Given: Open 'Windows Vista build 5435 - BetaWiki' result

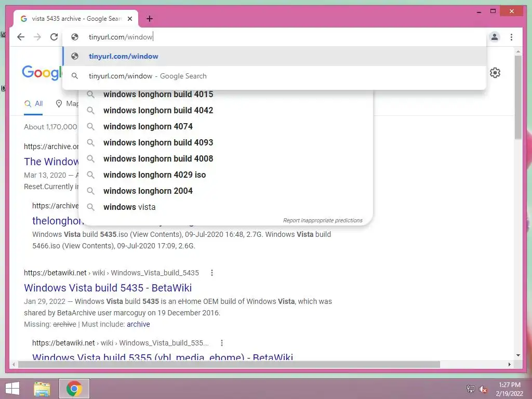Looking at the screenshot, I should [x=108, y=288].
